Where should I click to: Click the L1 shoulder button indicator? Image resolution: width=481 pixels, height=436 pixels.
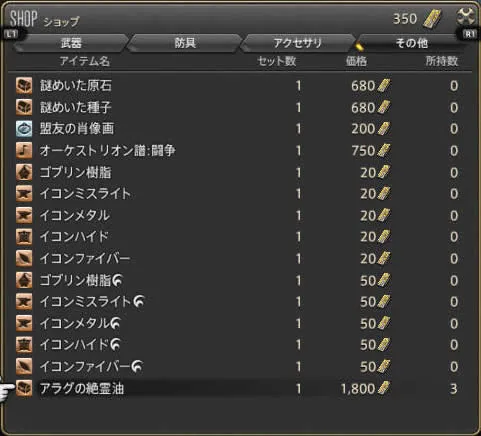[12, 34]
